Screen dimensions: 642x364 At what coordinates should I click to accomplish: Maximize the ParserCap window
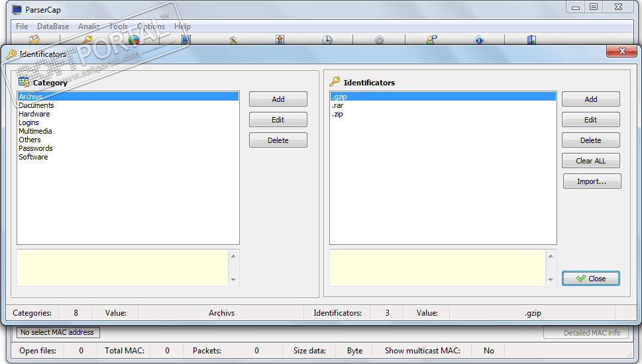click(594, 7)
